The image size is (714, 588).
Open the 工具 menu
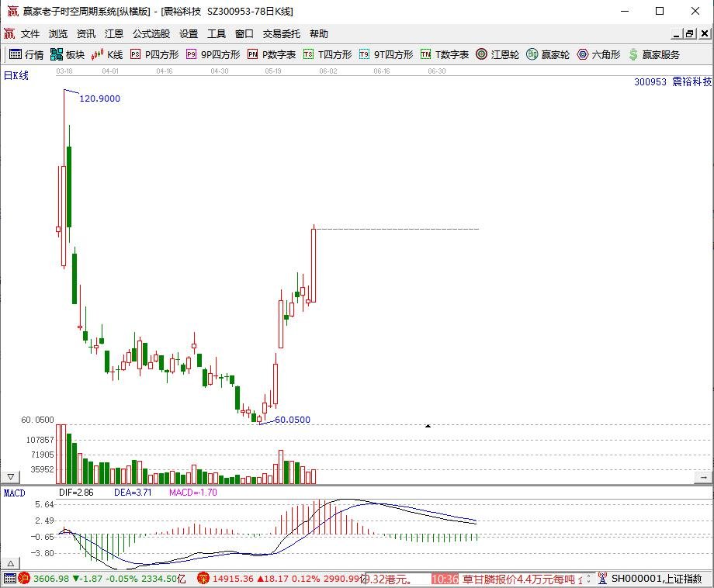(217, 33)
